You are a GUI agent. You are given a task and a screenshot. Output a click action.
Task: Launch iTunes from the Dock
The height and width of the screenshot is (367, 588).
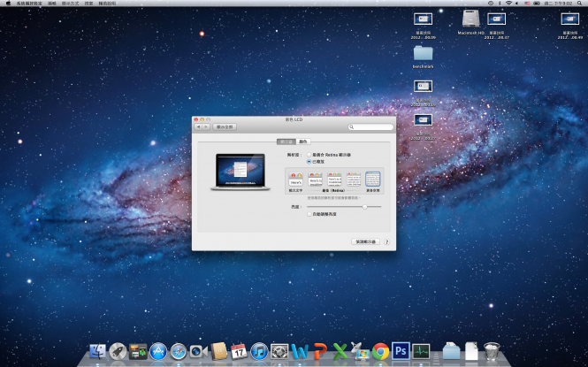tap(259, 352)
